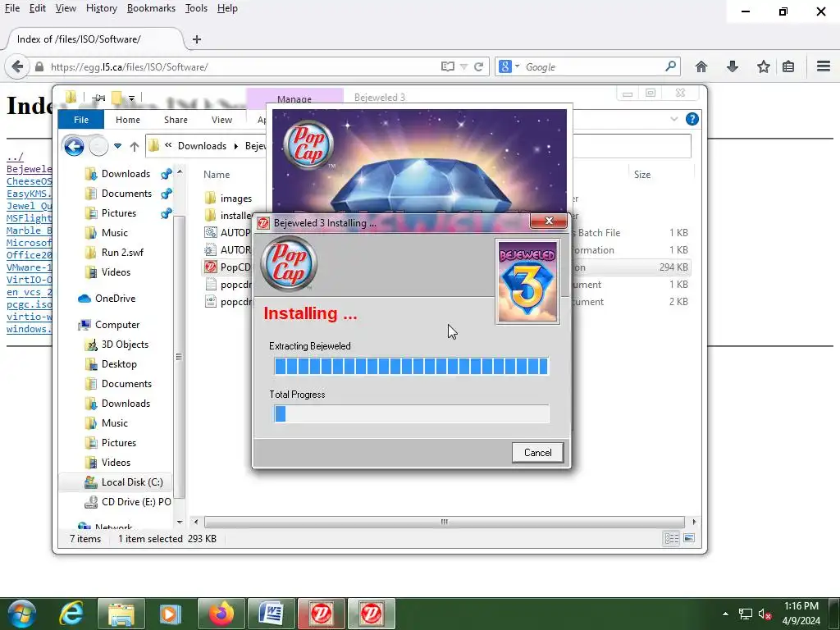Viewport: 840px width, 630px height.
Task: Select Run 2.swf folder in sidebar
Action: coord(122,253)
